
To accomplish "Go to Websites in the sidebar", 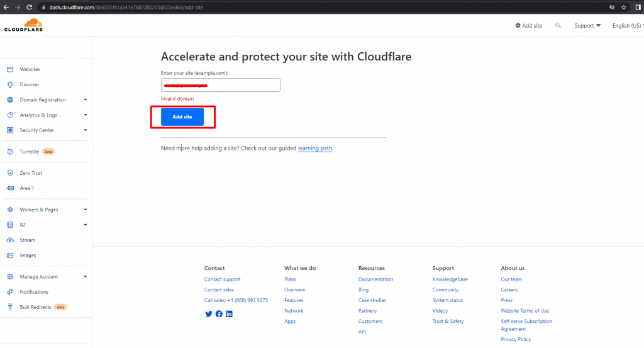I will [x=30, y=69].
